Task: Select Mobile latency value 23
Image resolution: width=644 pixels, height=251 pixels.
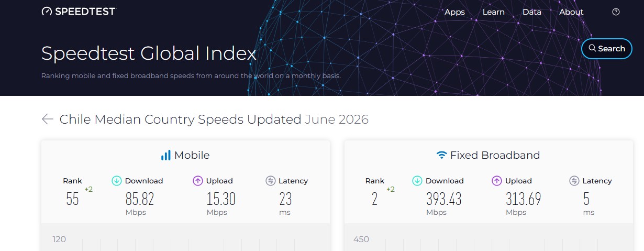Action: 285,199
